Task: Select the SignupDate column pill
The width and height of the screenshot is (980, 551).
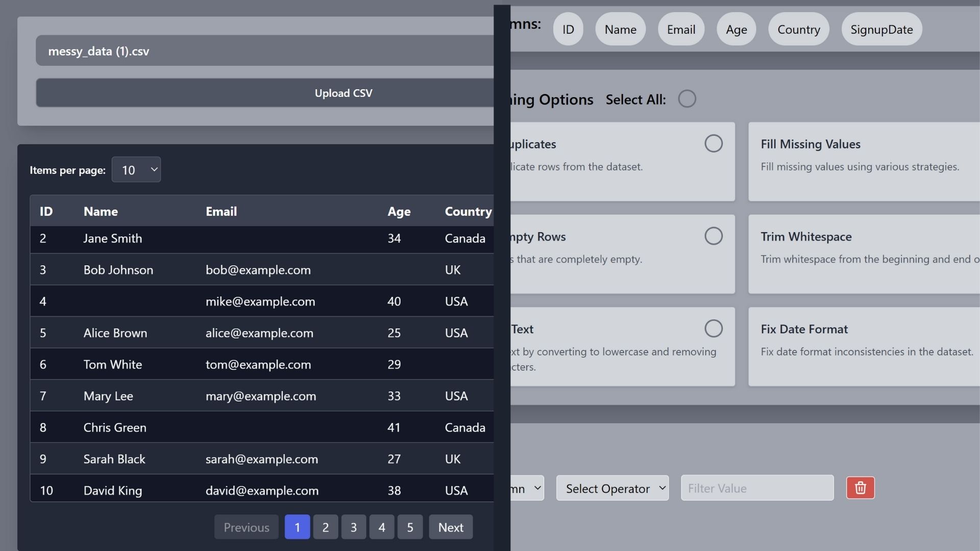Action: click(881, 29)
